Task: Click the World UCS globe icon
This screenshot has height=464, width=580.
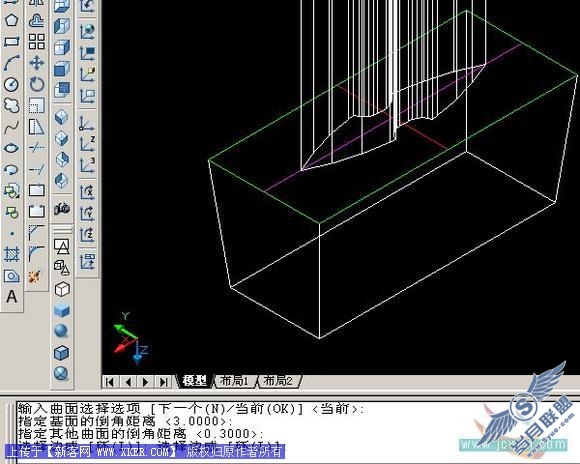Action: click(x=88, y=31)
